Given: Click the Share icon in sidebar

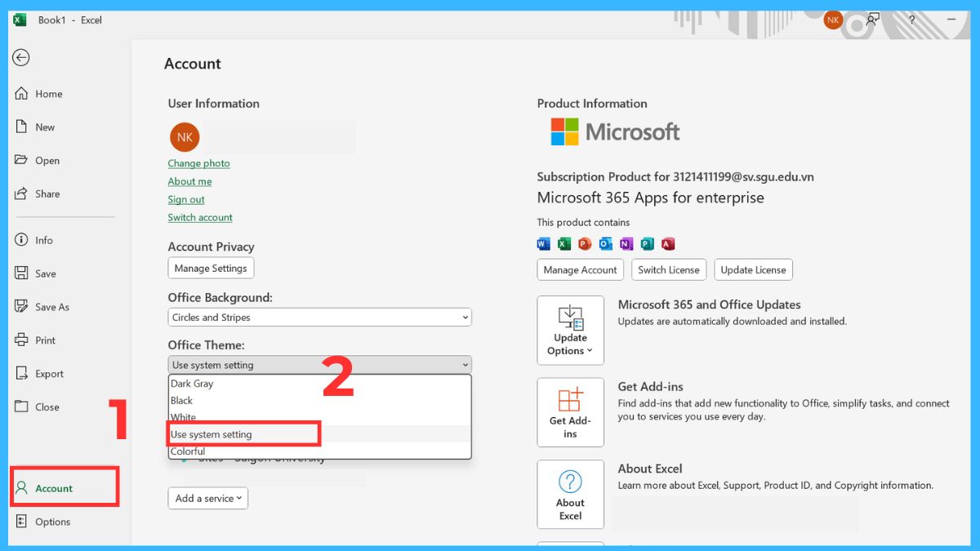Looking at the screenshot, I should (22, 193).
